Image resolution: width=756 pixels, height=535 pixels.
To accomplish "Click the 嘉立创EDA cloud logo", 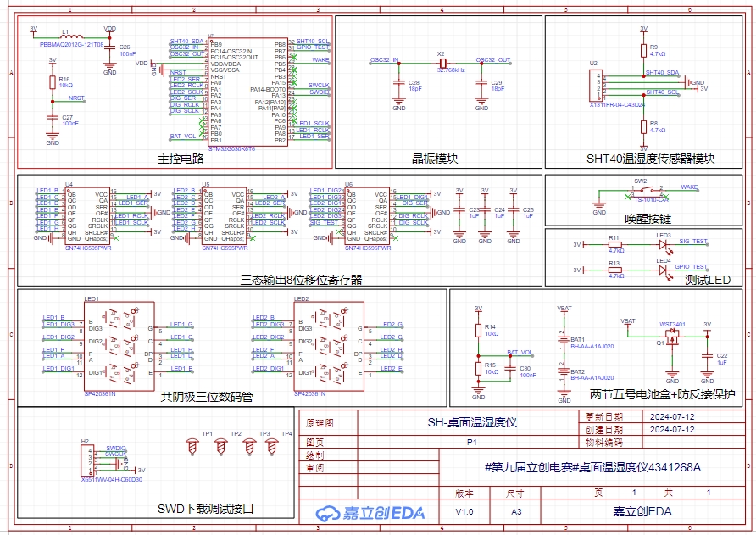I will [x=370, y=513].
